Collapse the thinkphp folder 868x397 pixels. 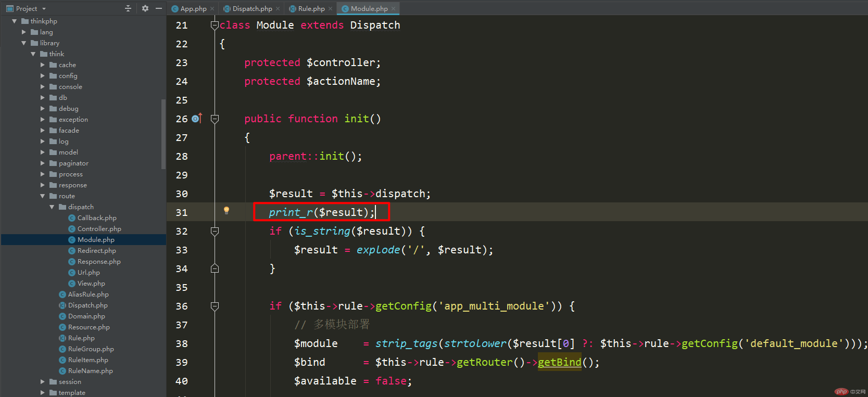click(15, 21)
